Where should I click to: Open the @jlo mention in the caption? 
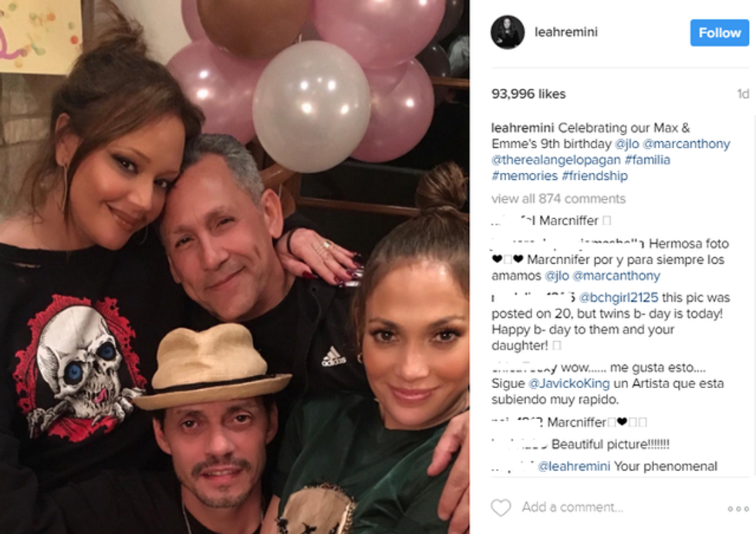pos(626,144)
